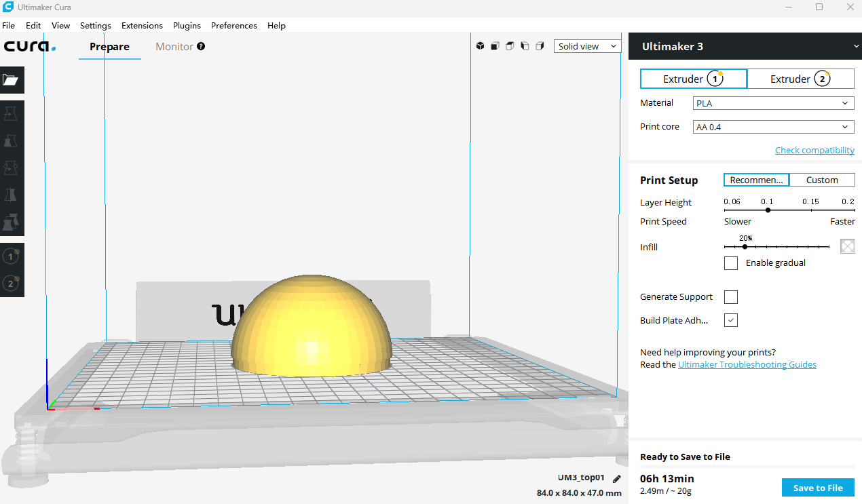The width and height of the screenshot is (862, 504).
Task: Open the Preferences menu
Action: click(x=234, y=25)
